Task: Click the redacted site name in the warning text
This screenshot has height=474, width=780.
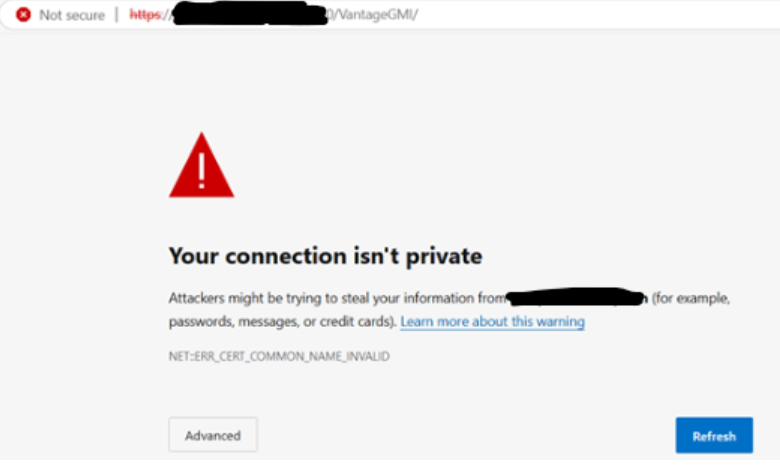Action: pos(577,298)
